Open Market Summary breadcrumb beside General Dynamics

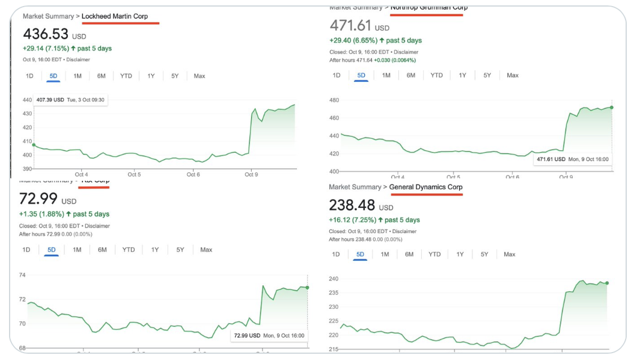355,187
